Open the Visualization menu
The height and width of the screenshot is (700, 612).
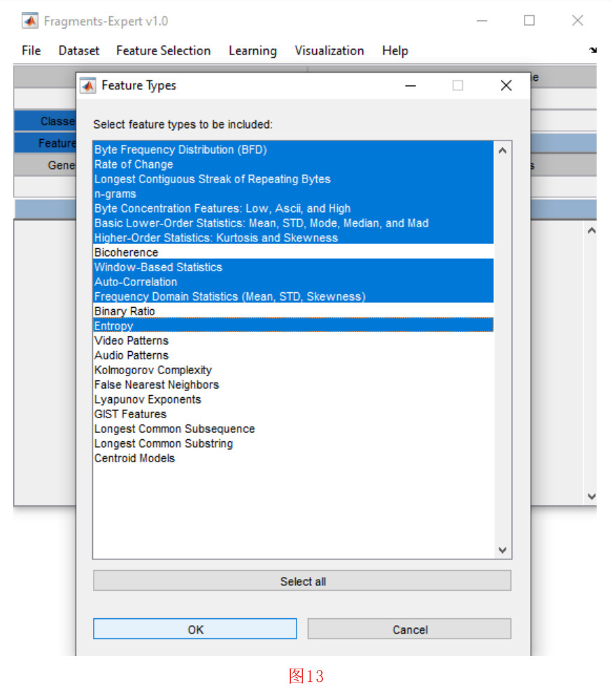(329, 51)
